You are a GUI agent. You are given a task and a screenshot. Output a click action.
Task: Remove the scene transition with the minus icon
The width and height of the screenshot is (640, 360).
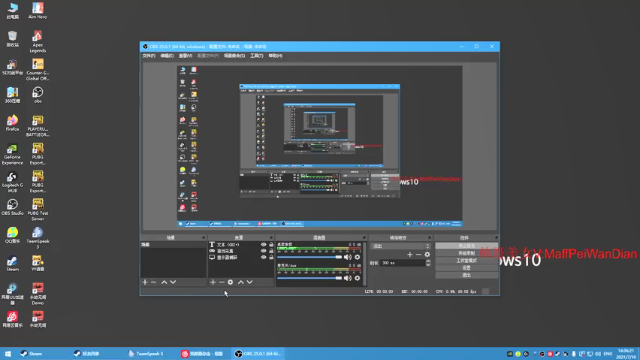[x=418, y=254]
